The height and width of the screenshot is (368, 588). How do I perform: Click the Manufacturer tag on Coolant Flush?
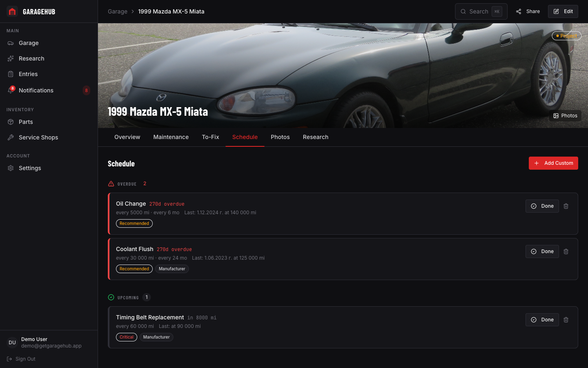coord(172,269)
